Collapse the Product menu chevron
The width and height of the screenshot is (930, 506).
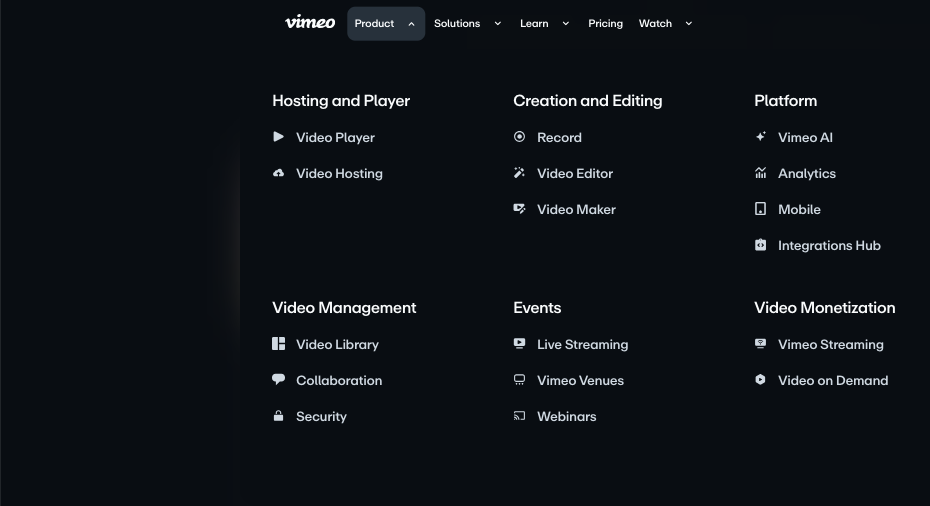tap(411, 24)
